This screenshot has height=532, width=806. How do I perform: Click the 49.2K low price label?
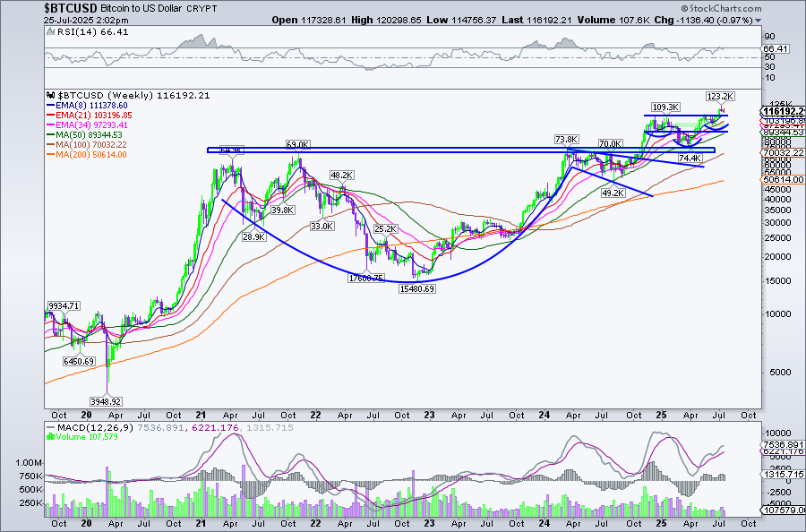point(613,193)
